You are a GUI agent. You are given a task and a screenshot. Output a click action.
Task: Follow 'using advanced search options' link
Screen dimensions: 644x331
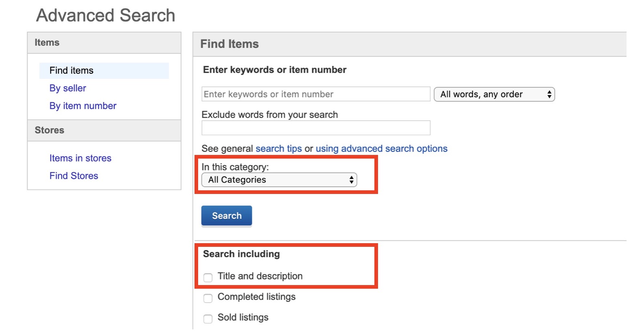pyautogui.click(x=381, y=149)
